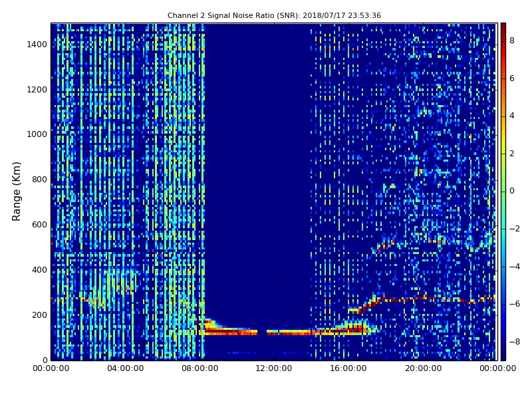Screen dimensions: 532x399
Task: Click the colorbar tick label 4
Action: point(512,116)
